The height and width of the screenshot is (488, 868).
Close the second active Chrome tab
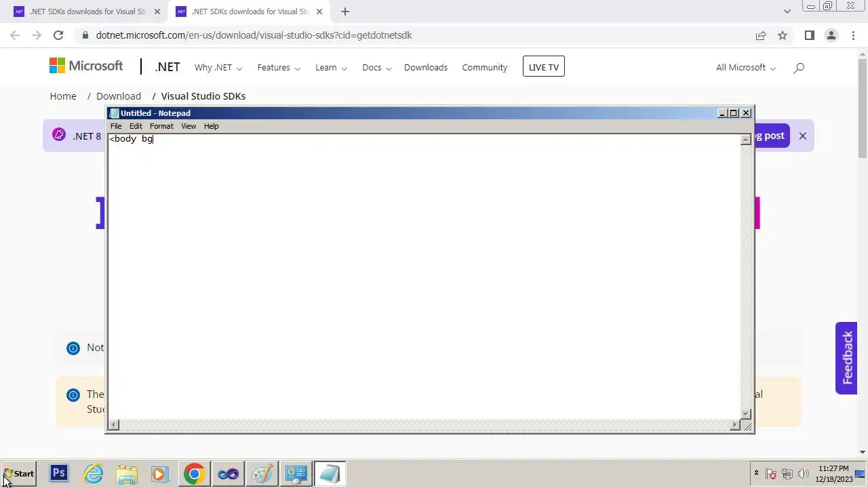[x=319, y=12]
